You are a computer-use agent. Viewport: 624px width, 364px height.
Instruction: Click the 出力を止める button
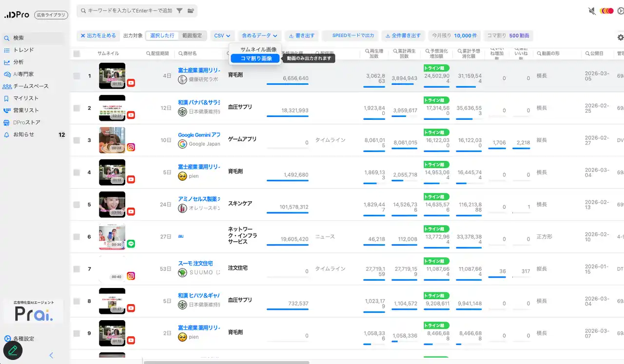tap(98, 36)
